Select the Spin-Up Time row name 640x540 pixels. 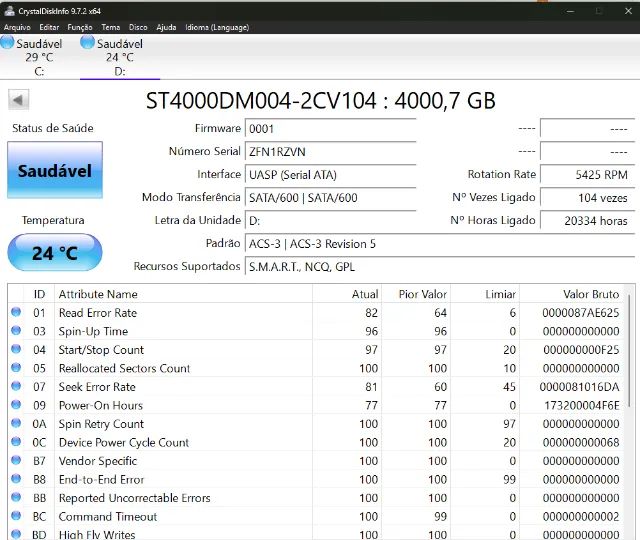(93, 331)
